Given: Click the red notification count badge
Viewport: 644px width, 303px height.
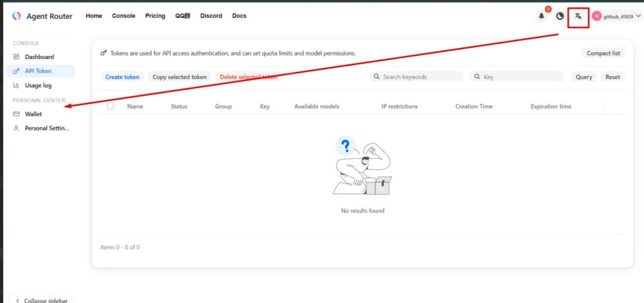Looking at the screenshot, I should click(548, 9).
